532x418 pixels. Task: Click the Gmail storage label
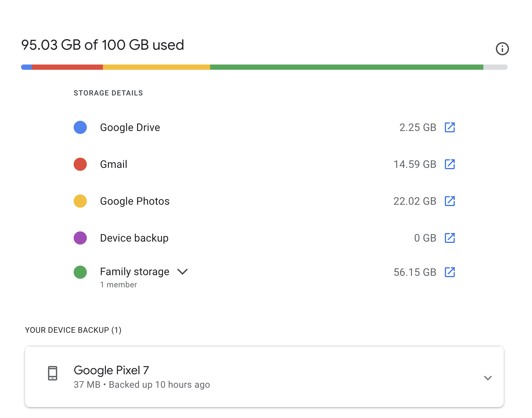click(113, 164)
